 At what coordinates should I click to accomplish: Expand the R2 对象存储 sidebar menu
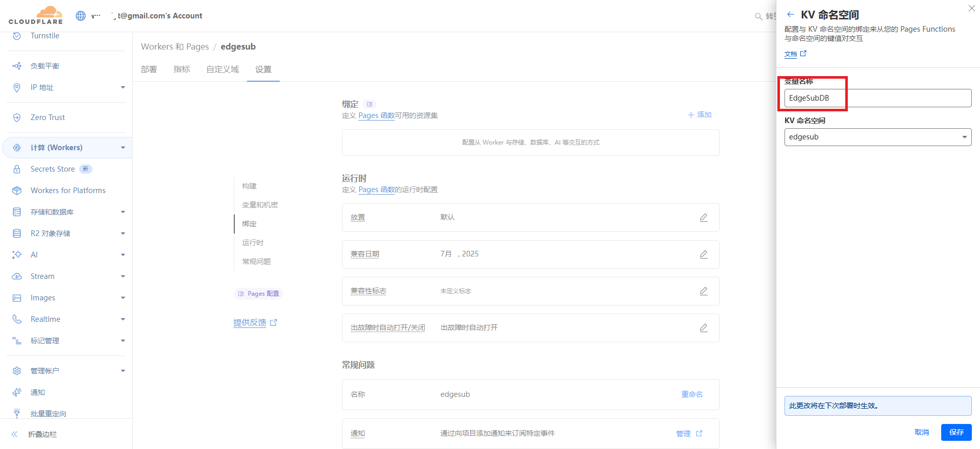click(122, 233)
